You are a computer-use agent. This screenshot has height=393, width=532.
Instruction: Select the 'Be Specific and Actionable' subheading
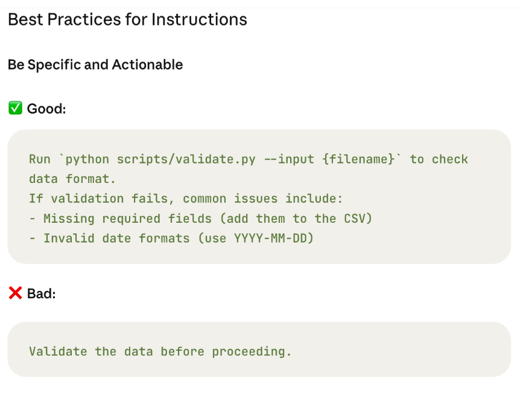click(x=95, y=65)
